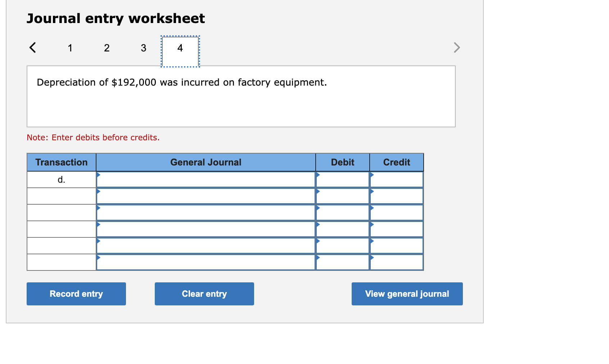Screen dimensions: 609x364
Task: Switch to transaction tab 1
Action: pyautogui.click(x=70, y=48)
